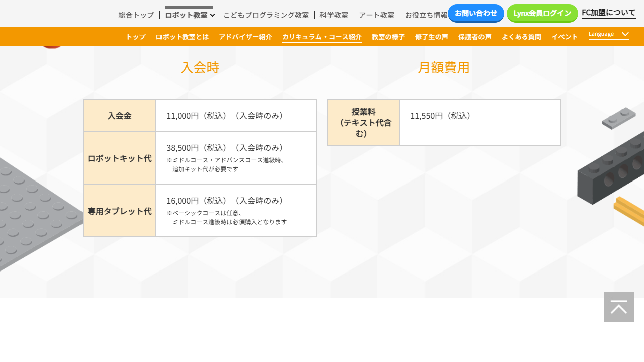Viewport: 644px width, 362px height.
Task: Click the Lynx会員ログイン button
Action: coord(542,13)
